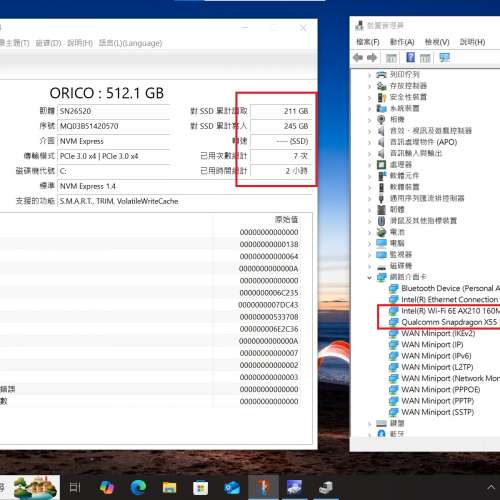Open File Explorer from the taskbar
500x500 pixels.
tap(169, 488)
